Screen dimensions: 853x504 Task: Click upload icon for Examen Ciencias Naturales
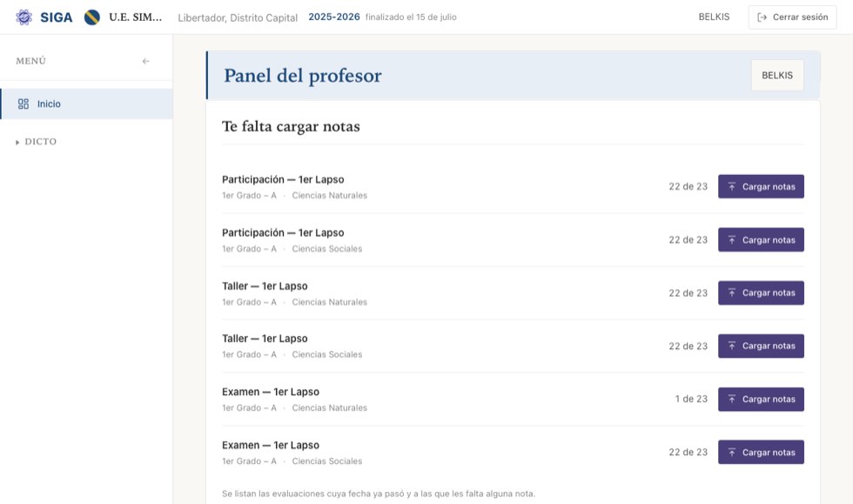732,399
